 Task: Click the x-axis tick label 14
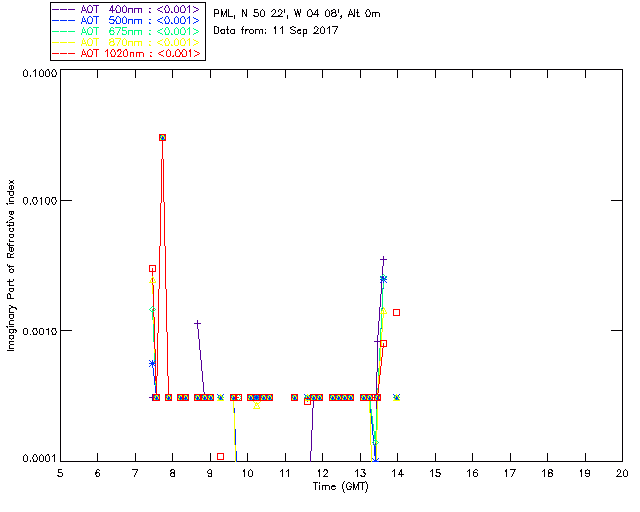coord(398,473)
